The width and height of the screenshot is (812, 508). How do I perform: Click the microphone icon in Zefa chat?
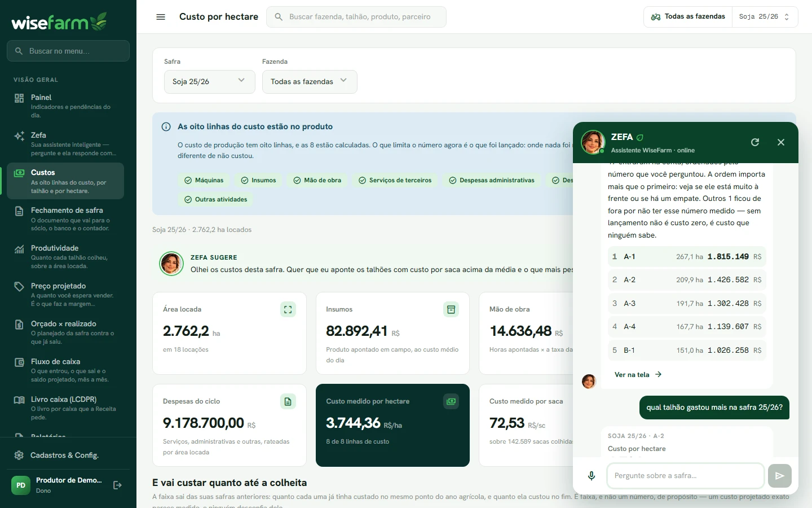coord(592,476)
